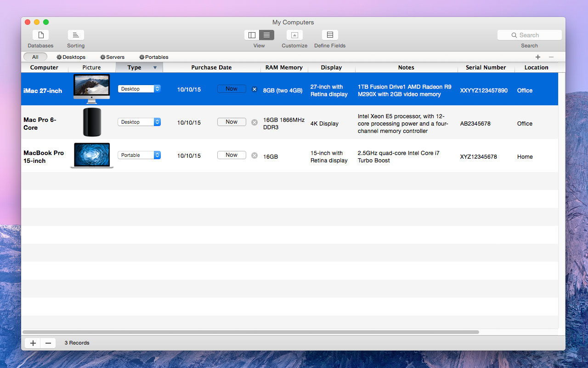Click the 16GB 1866MHz DDR3 cell
This screenshot has width=588, height=368.
click(284, 124)
